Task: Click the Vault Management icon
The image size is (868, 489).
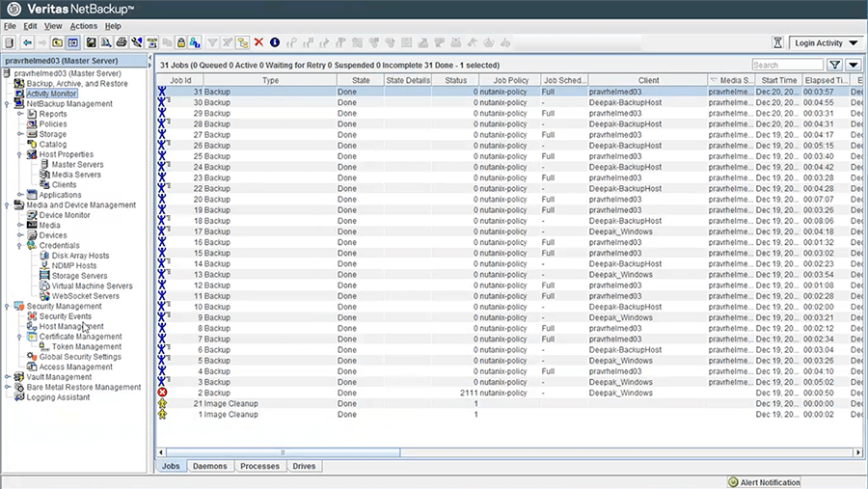Action: tap(19, 376)
